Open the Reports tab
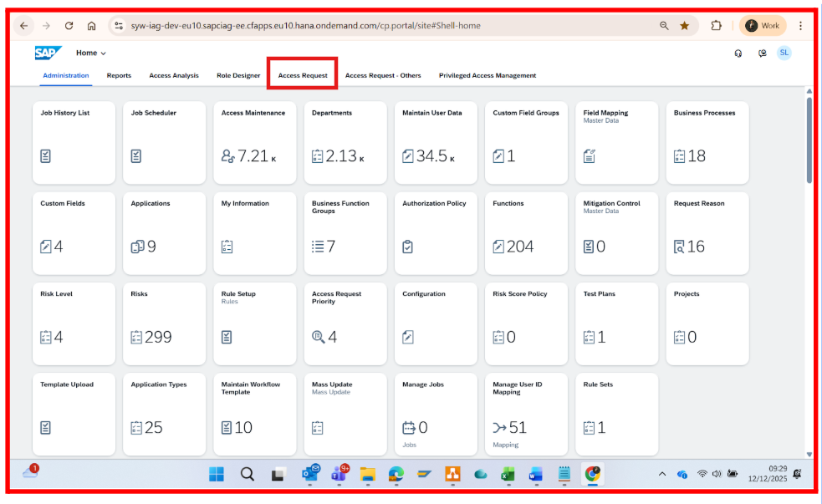The image size is (822, 504). point(119,75)
